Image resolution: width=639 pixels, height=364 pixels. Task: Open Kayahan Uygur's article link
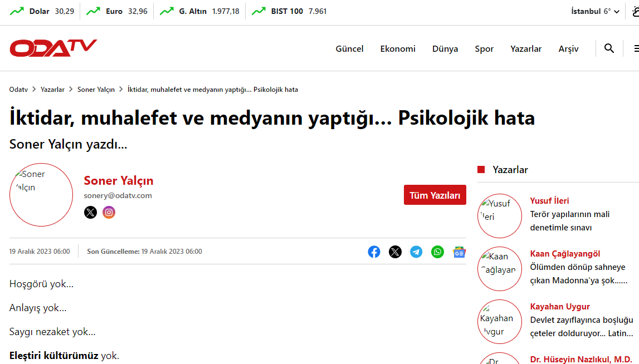[x=582, y=327]
